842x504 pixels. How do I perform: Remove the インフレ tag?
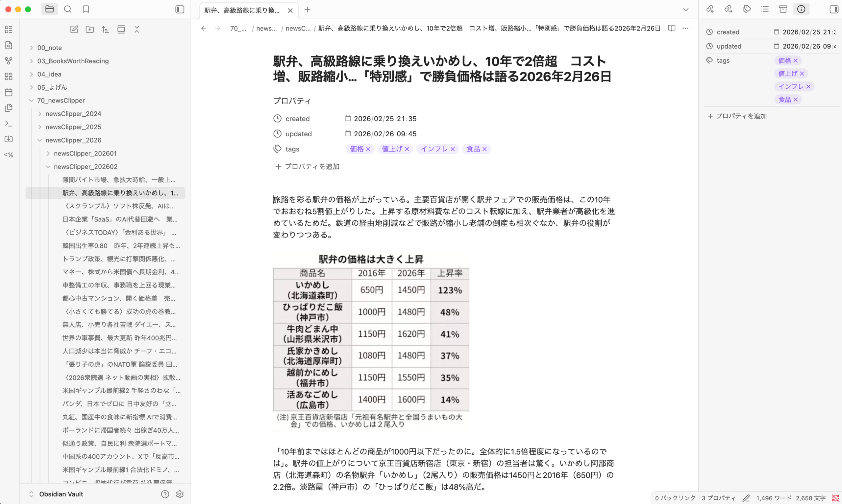[453, 149]
